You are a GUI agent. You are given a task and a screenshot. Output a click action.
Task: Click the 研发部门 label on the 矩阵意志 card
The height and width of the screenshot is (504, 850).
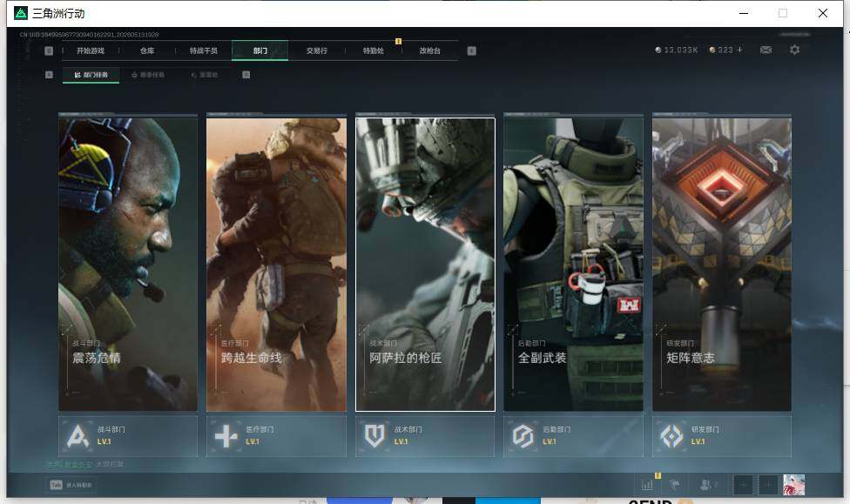(680, 343)
